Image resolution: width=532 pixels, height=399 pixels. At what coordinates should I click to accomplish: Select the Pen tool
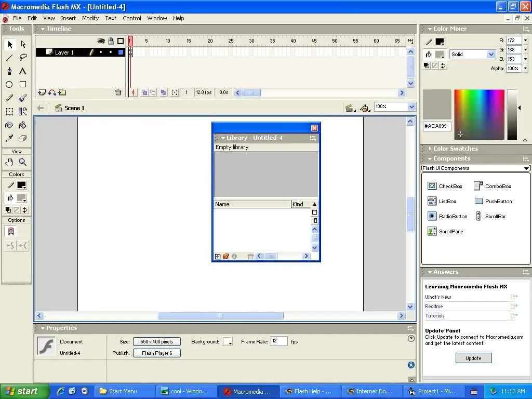(x=9, y=71)
